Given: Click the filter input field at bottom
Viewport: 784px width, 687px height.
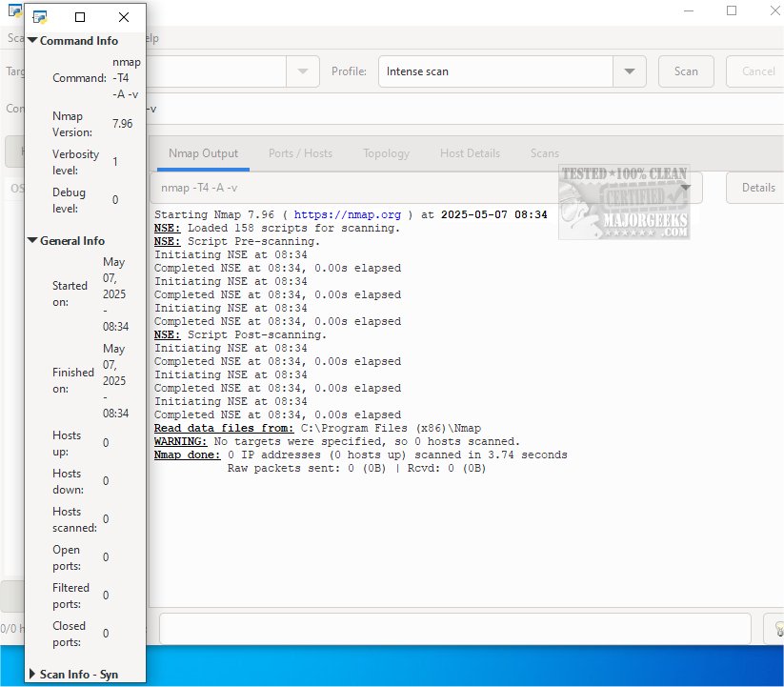Looking at the screenshot, I should click(x=455, y=629).
